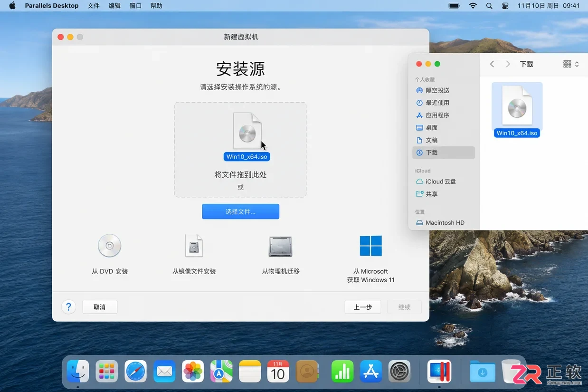Open the 帮助 menu
The image size is (588, 392).
coord(156,6)
